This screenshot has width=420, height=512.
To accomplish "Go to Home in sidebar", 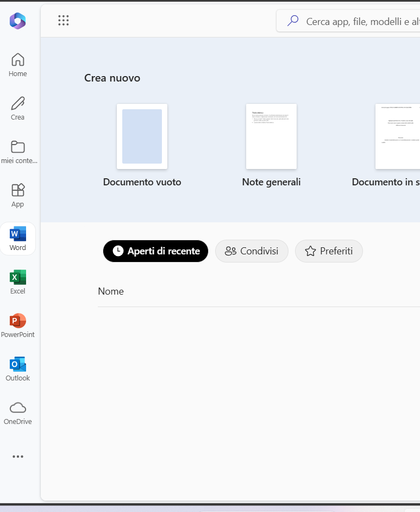I will (x=18, y=65).
